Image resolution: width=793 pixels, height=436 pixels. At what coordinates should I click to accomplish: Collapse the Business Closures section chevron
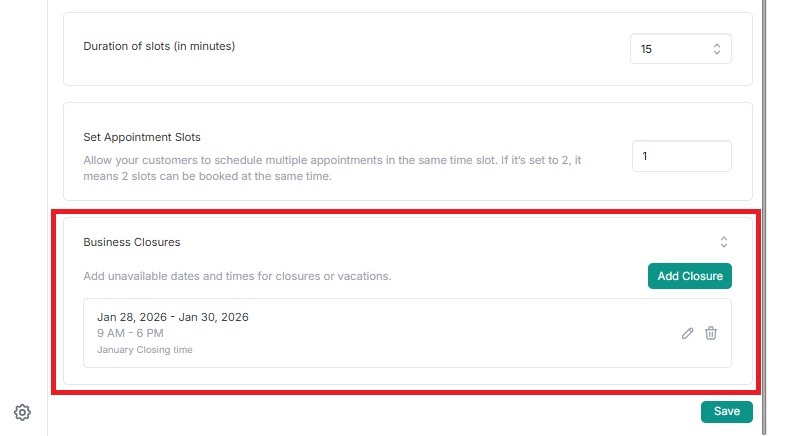click(x=723, y=242)
